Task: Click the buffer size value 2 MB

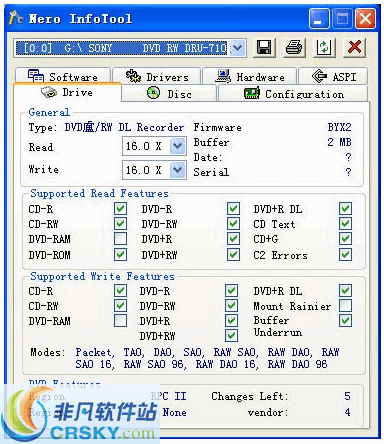Action: pyautogui.click(x=339, y=142)
